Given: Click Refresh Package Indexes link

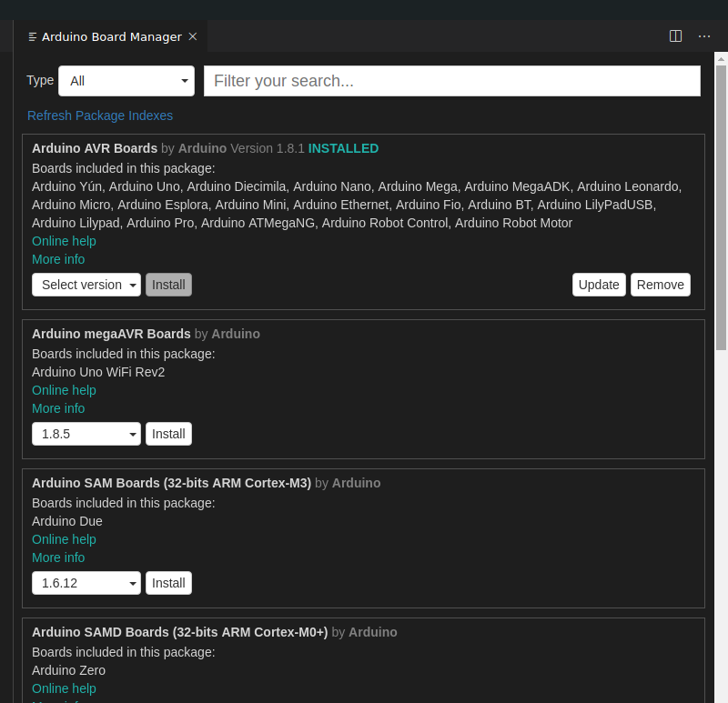Looking at the screenshot, I should coord(100,115).
